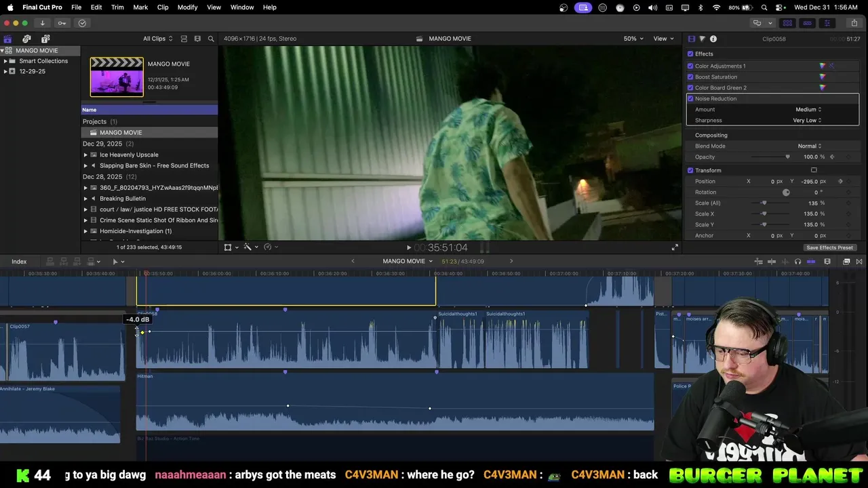Open Blend Mode Normal dropdown
The width and height of the screenshot is (868, 488).
tap(810, 146)
